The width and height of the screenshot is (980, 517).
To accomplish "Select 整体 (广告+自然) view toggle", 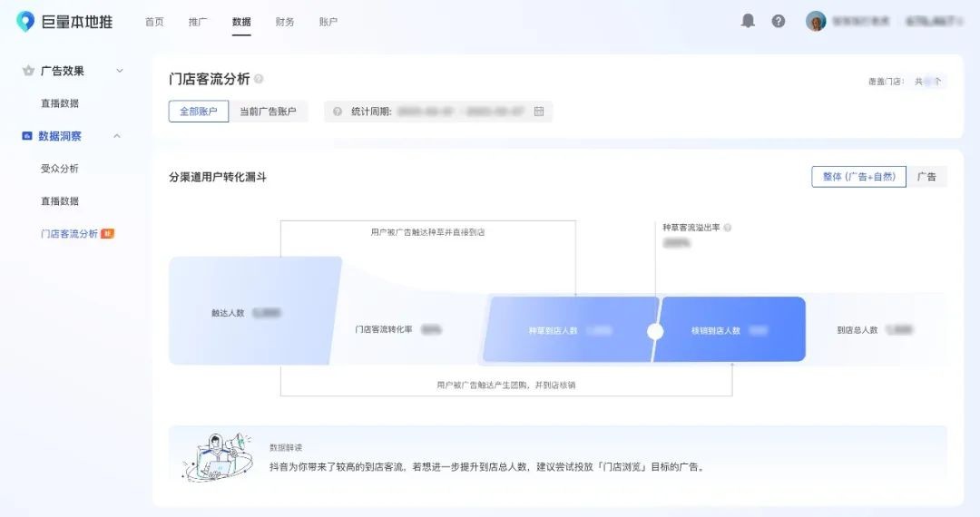I will pyautogui.click(x=858, y=177).
